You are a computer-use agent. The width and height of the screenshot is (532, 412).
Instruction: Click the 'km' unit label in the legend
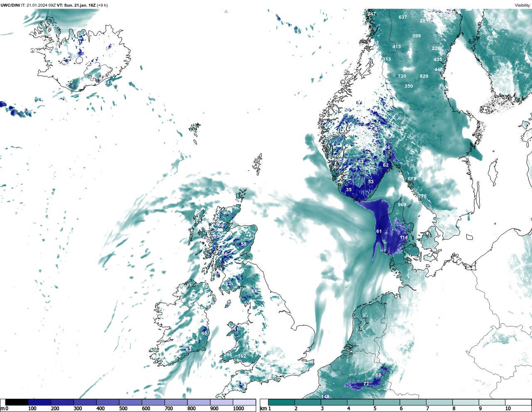click(x=263, y=409)
